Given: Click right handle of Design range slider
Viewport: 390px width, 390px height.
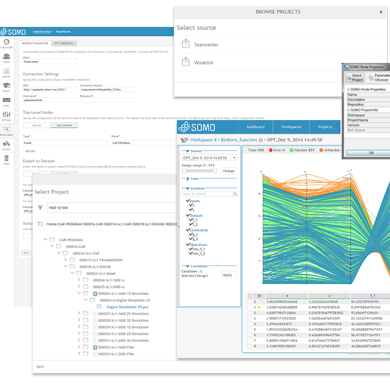Looking at the screenshot, I should pos(215,171).
